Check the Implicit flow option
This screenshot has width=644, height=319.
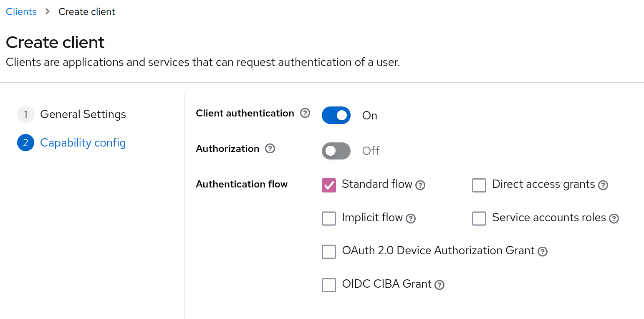(x=329, y=218)
